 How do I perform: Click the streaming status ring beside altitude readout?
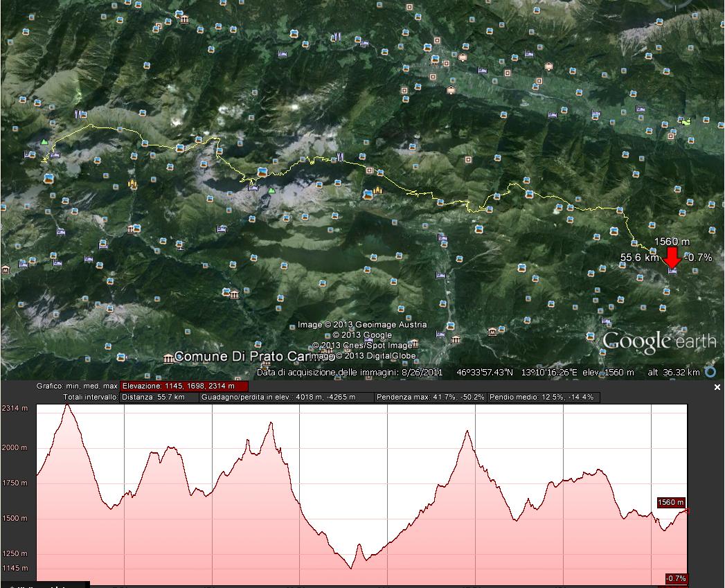click(x=711, y=372)
